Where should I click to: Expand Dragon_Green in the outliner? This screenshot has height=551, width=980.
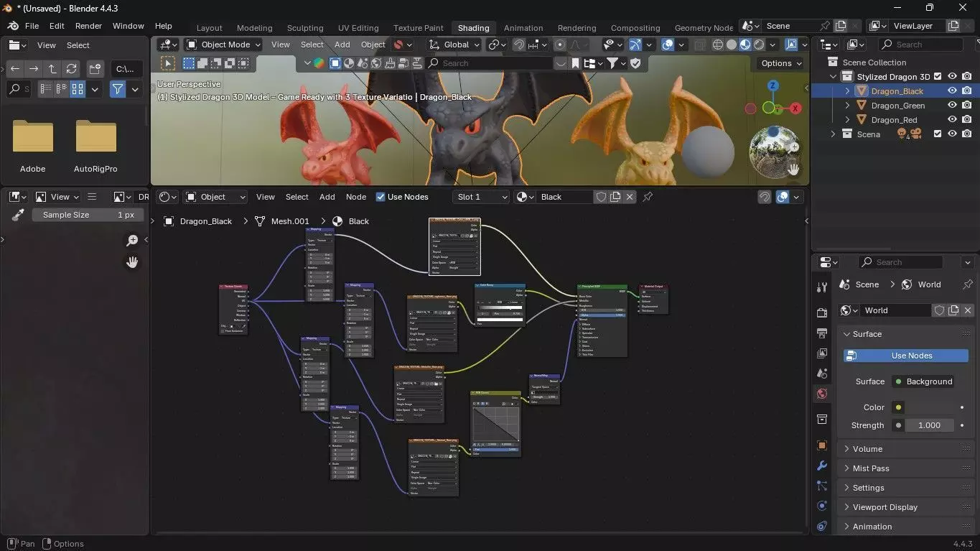coord(847,106)
